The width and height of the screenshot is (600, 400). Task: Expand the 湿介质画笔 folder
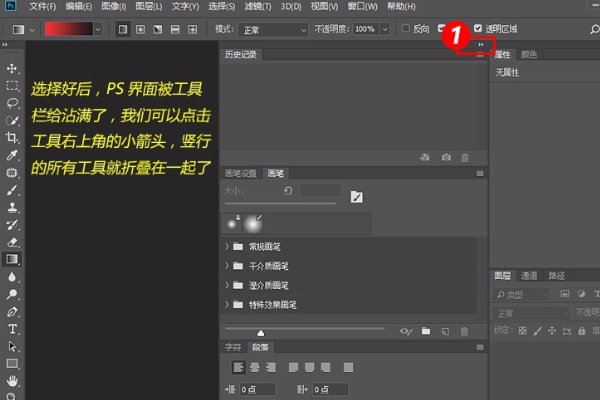[227, 285]
